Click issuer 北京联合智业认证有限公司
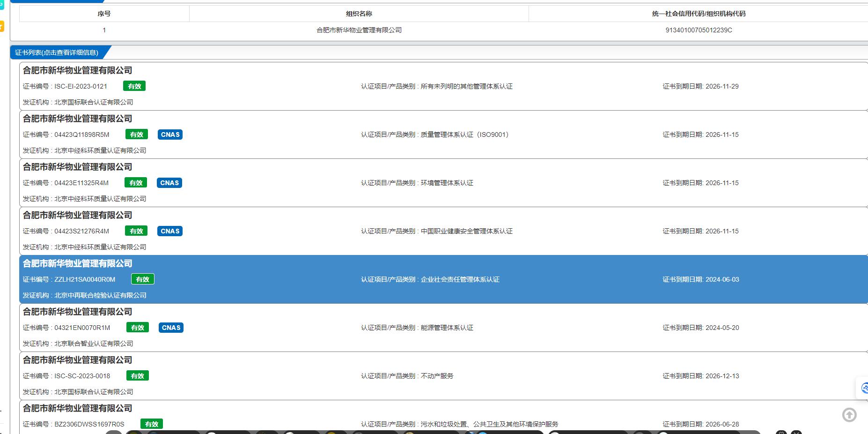The height and width of the screenshot is (434, 868). click(x=94, y=344)
